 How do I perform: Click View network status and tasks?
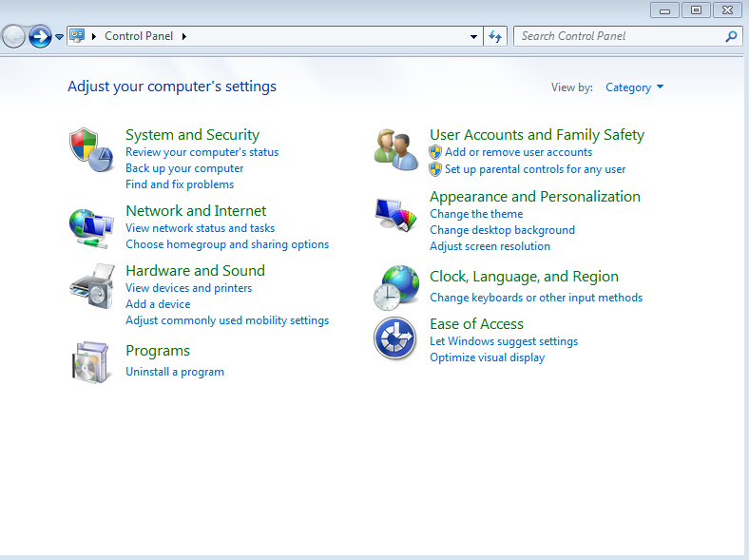[201, 228]
